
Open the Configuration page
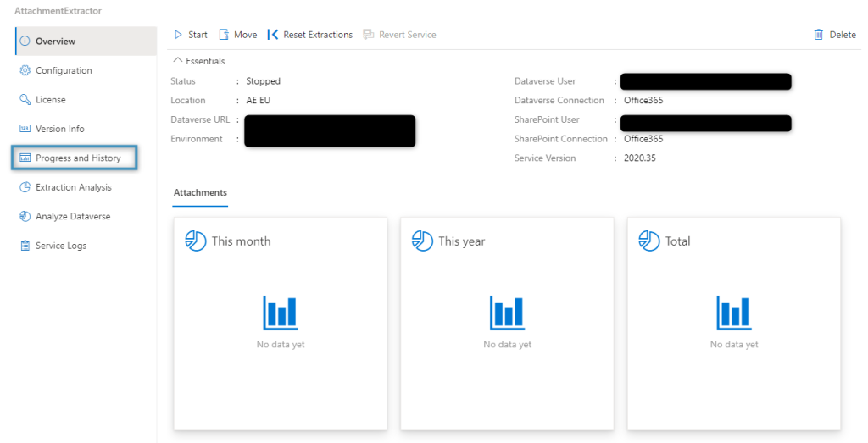86,70
